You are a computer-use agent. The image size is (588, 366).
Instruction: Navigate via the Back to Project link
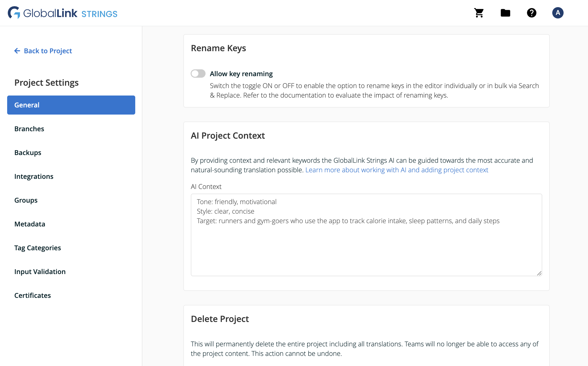pyautogui.click(x=48, y=51)
